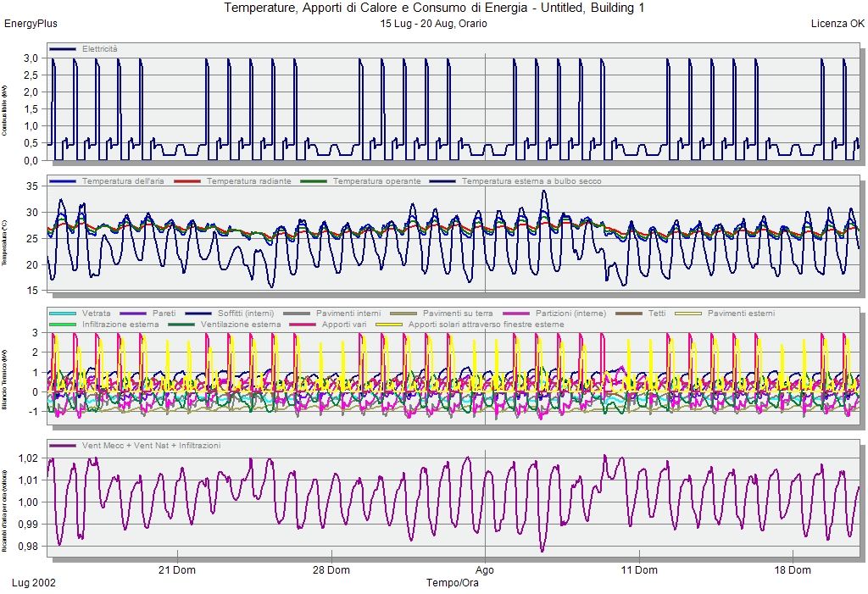Click the 'Temperatura radiante' legend label
868x594 pixels.
pos(248,181)
